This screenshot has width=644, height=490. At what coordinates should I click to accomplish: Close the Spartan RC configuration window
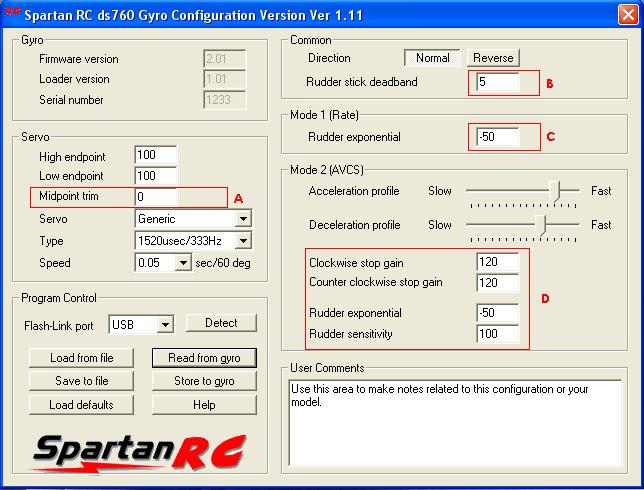click(x=628, y=15)
